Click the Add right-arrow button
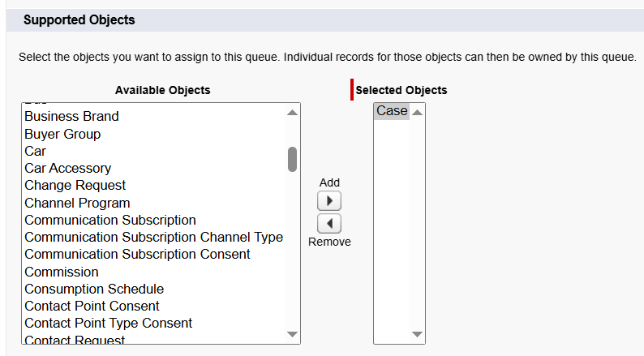The image size is (644, 356). coord(329,200)
